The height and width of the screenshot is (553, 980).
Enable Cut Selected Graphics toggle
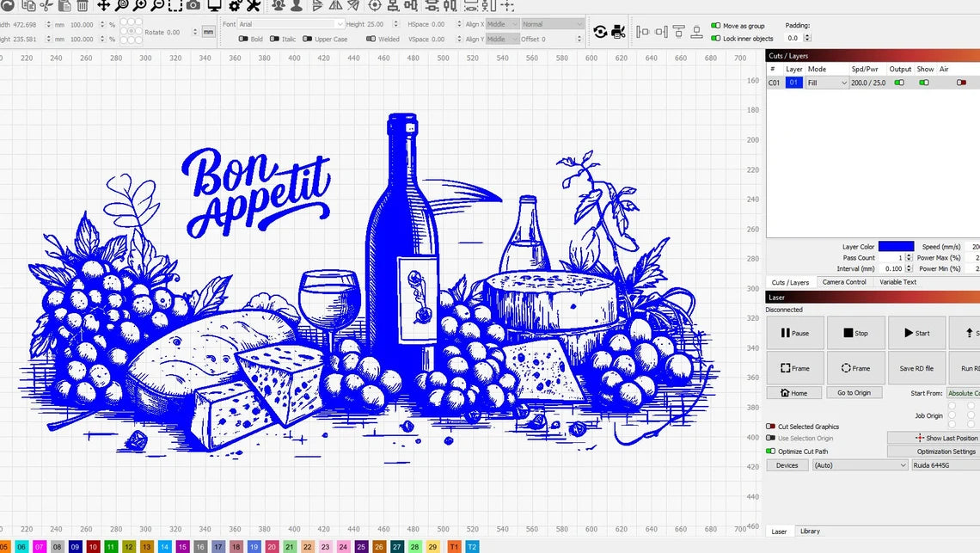(x=771, y=427)
